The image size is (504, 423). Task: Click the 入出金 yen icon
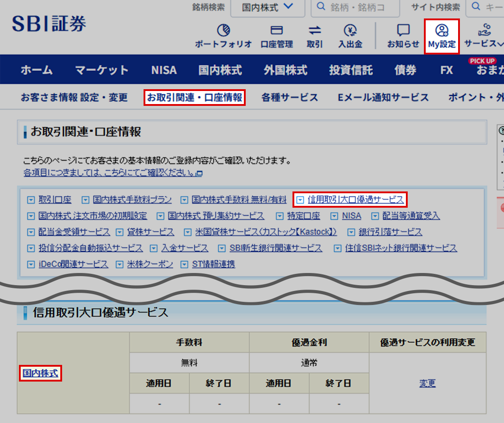pos(350,31)
